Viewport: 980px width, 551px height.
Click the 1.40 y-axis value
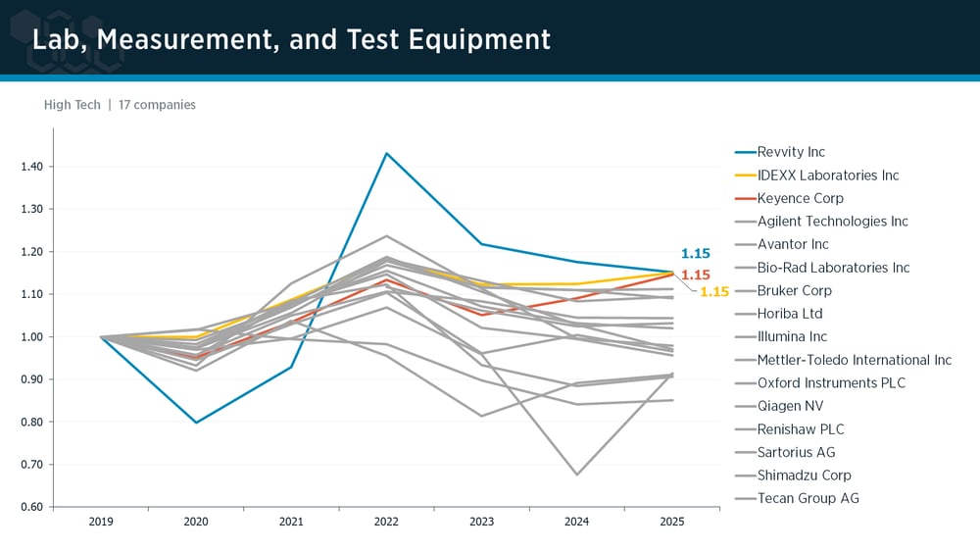pyautogui.click(x=32, y=167)
